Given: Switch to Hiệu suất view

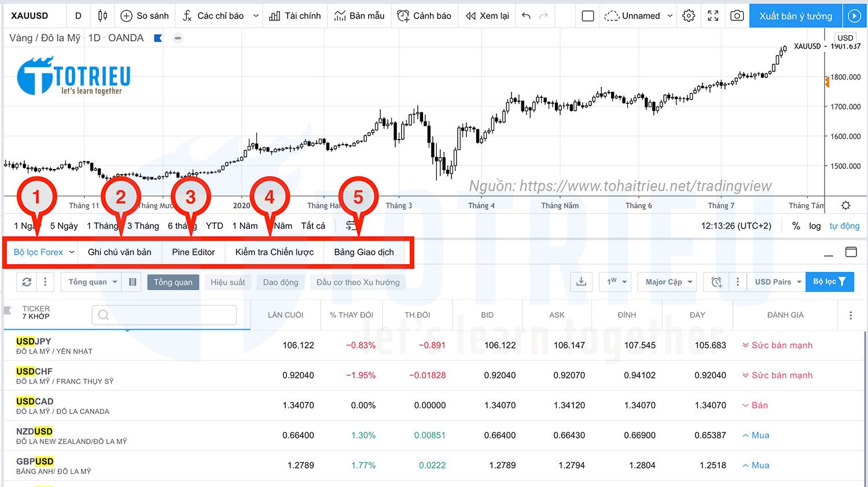Looking at the screenshot, I should tap(228, 282).
